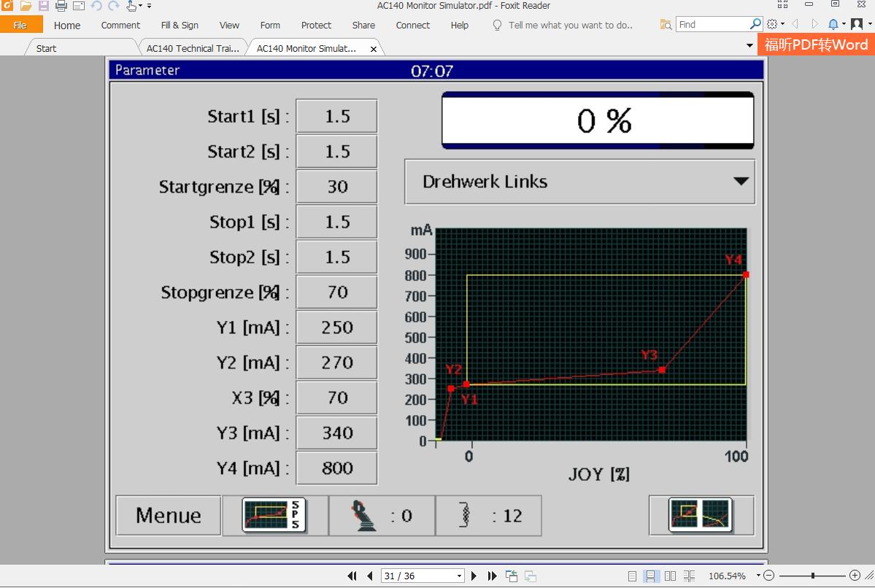Open the zoom percentage dropdown arrow
Image resolution: width=875 pixels, height=588 pixels.
click(758, 576)
